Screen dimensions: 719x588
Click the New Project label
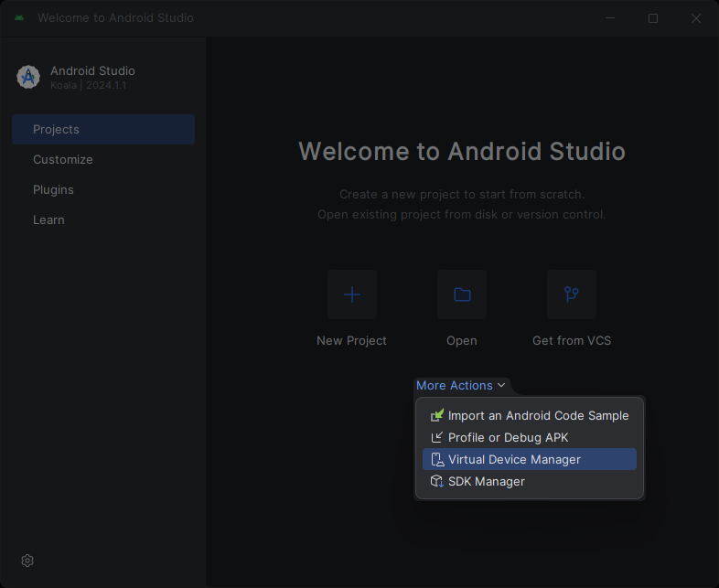tap(351, 340)
